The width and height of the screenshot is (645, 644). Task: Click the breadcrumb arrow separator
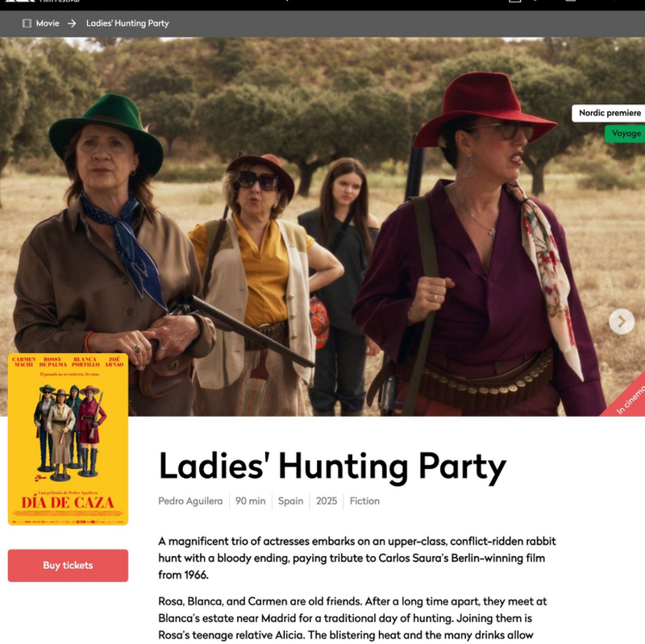click(72, 23)
